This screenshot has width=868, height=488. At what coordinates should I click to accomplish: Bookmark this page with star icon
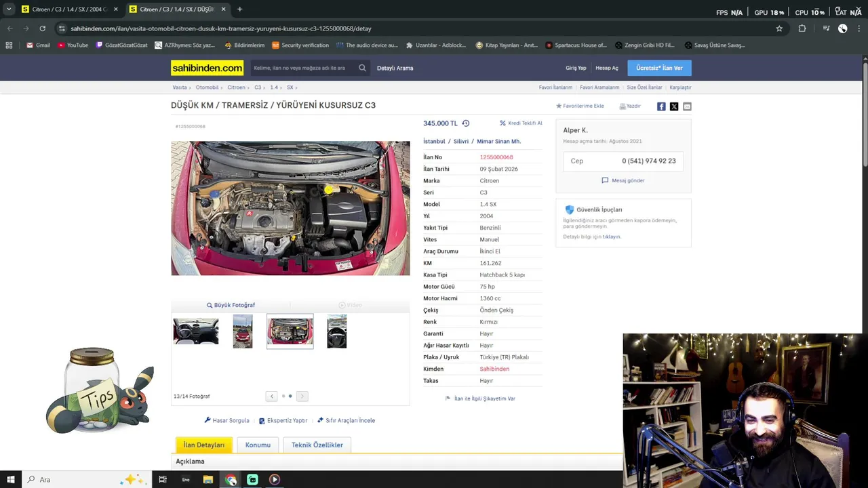[x=779, y=28]
